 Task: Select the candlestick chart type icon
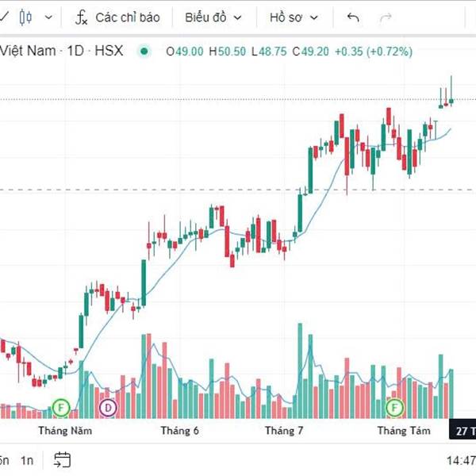(x=25, y=17)
